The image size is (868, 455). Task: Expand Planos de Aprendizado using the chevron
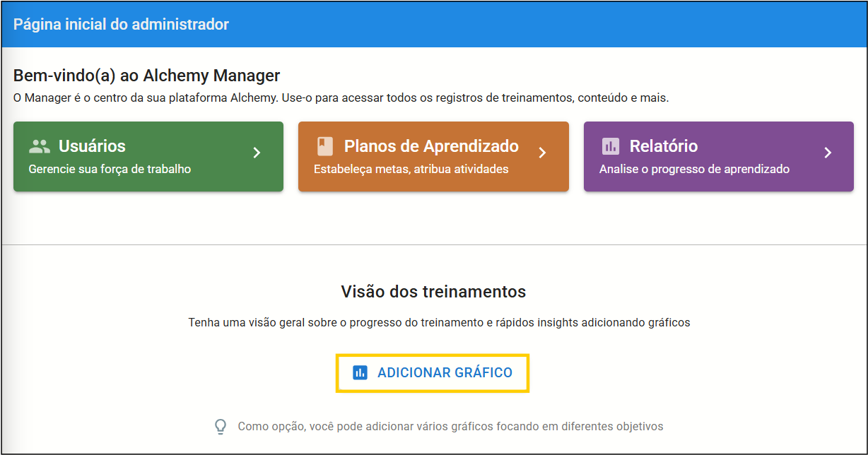(x=542, y=153)
